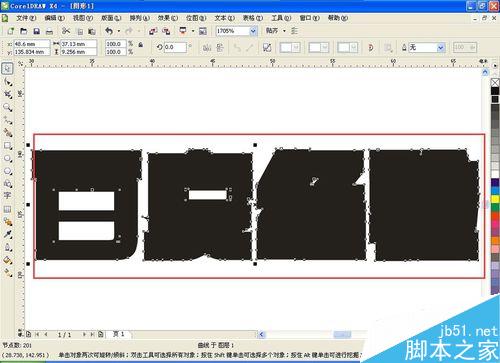Open the Undo history dropdown arrow
This screenshot has height=363, width=500.
119,31
